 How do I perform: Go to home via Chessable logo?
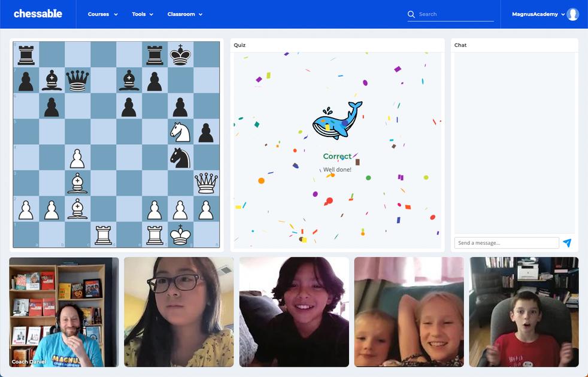pyautogui.click(x=38, y=14)
